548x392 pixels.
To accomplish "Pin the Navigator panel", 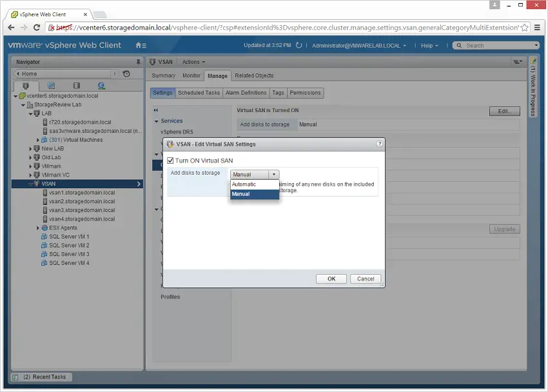I will pyautogui.click(x=139, y=62).
